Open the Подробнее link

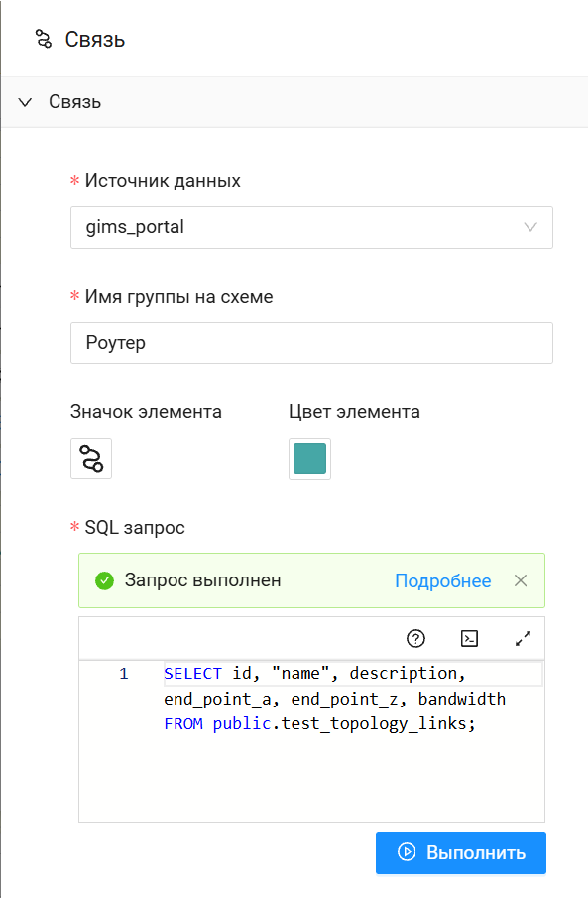(x=442, y=580)
